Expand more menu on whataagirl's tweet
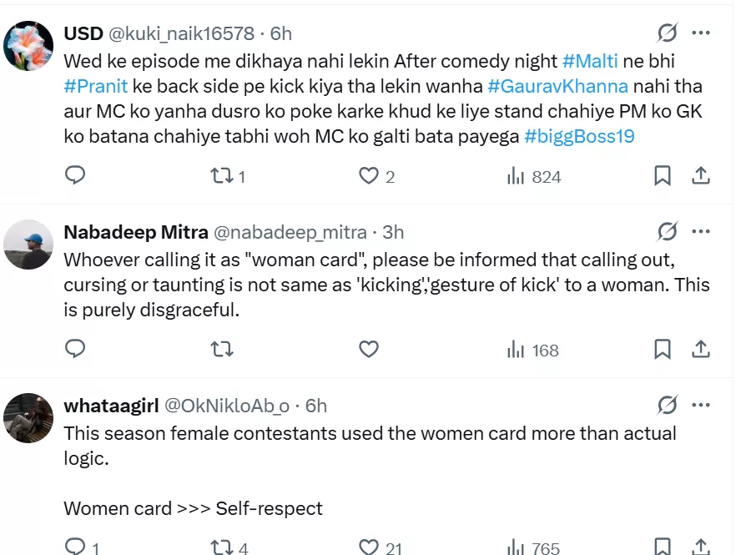 click(x=701, y=406)
